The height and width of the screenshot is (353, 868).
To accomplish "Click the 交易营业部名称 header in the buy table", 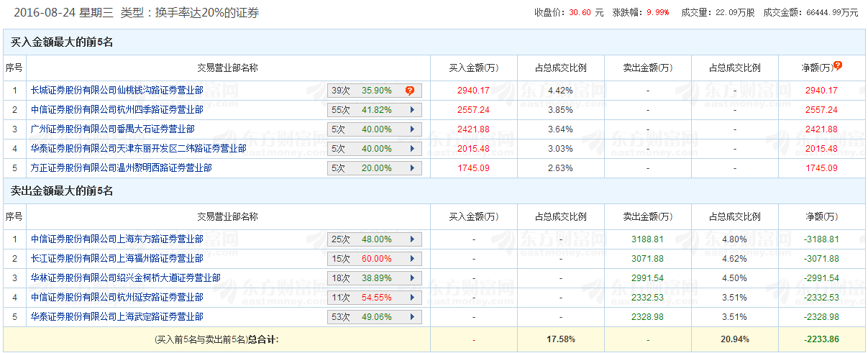I will click(228, 68).
